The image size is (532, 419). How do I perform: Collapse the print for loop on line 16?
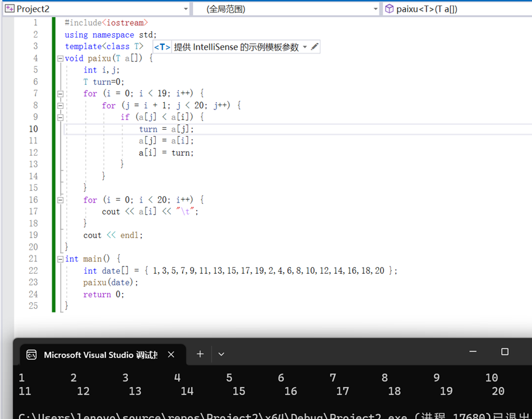(x=60, y=200)
